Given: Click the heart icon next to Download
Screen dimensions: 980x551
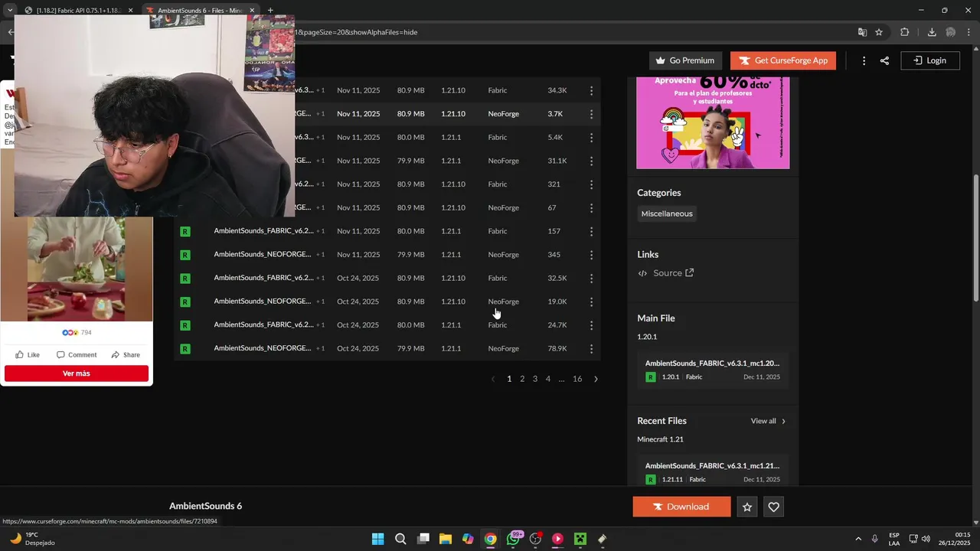Looking at the screenshot, I should [x=773, y=507].
